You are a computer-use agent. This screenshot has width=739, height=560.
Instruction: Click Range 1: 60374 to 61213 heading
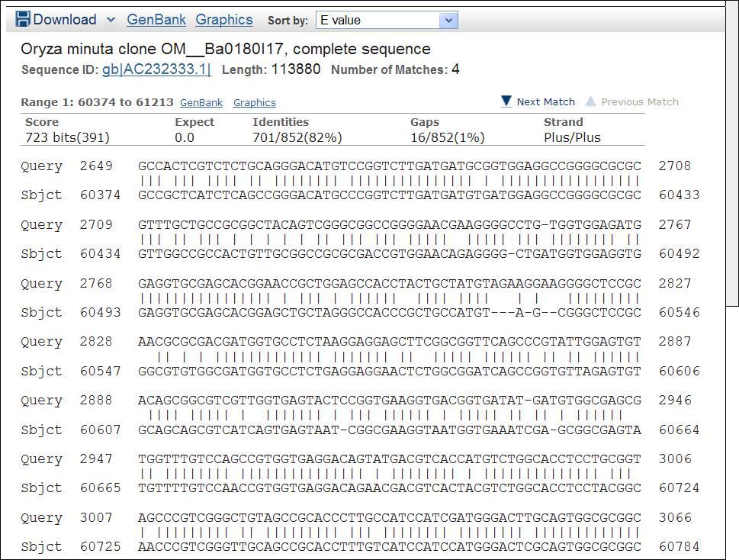97,102
